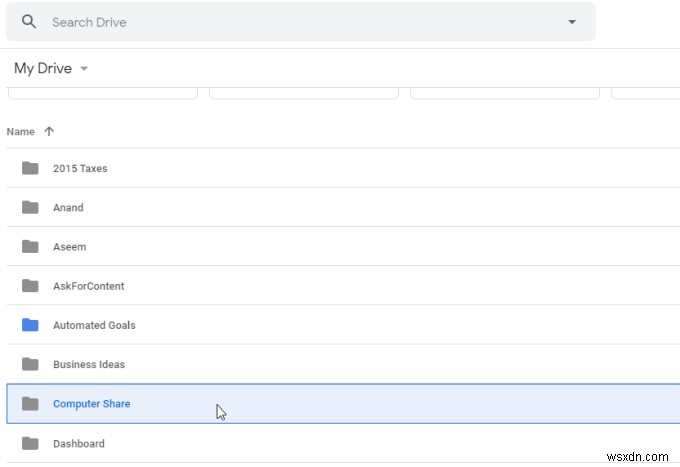
Task: Click the blue Automated Goals folder icon
Action: (x=30, y=325)
